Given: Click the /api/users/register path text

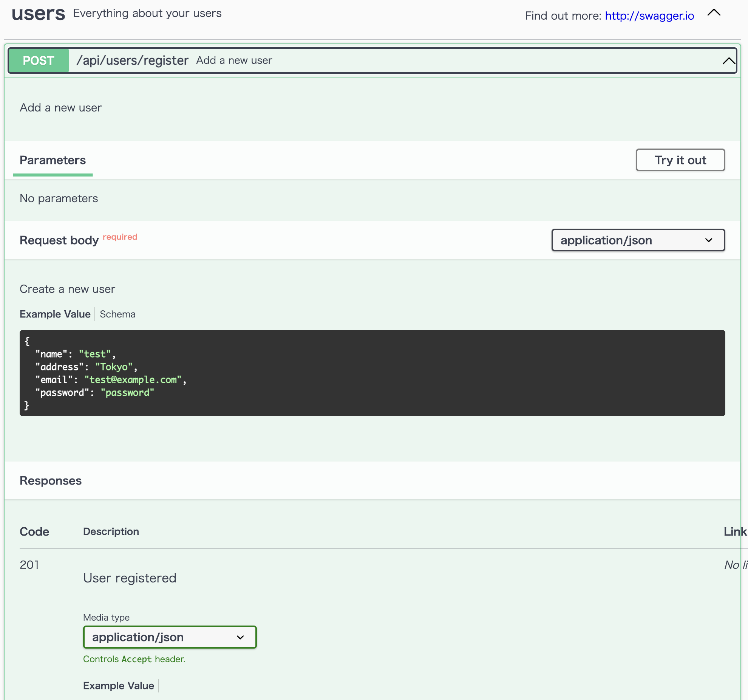Looking at the screenshot, I should pyautogui.click(x=132, y=60).
